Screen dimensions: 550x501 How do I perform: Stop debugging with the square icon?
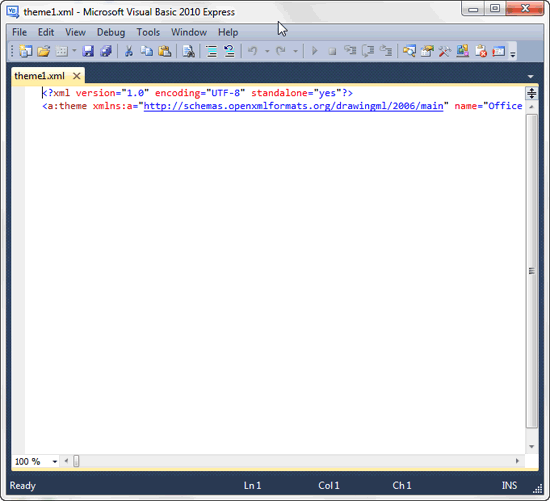click(332, 52)
